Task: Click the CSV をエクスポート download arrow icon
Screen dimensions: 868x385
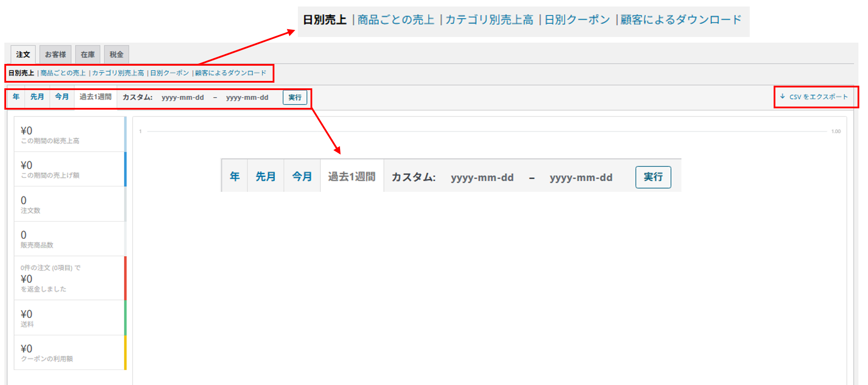Action: [x=782, y=97]
